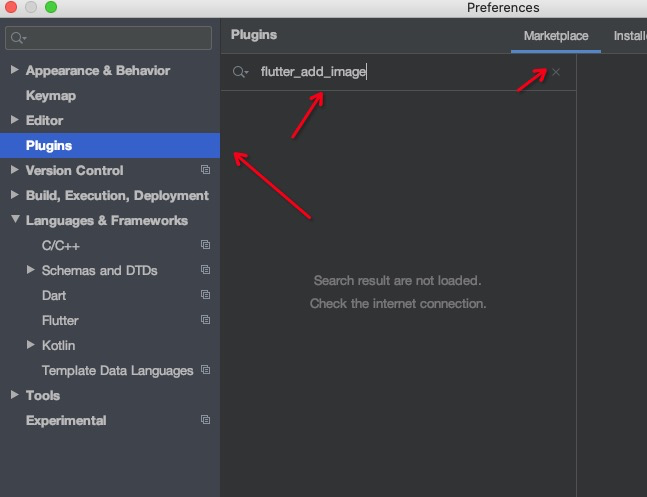The width and height of the screenshot is (647, 497).
Task: Collapse the Languages & Frameworks section
Action: coord(14,220)
